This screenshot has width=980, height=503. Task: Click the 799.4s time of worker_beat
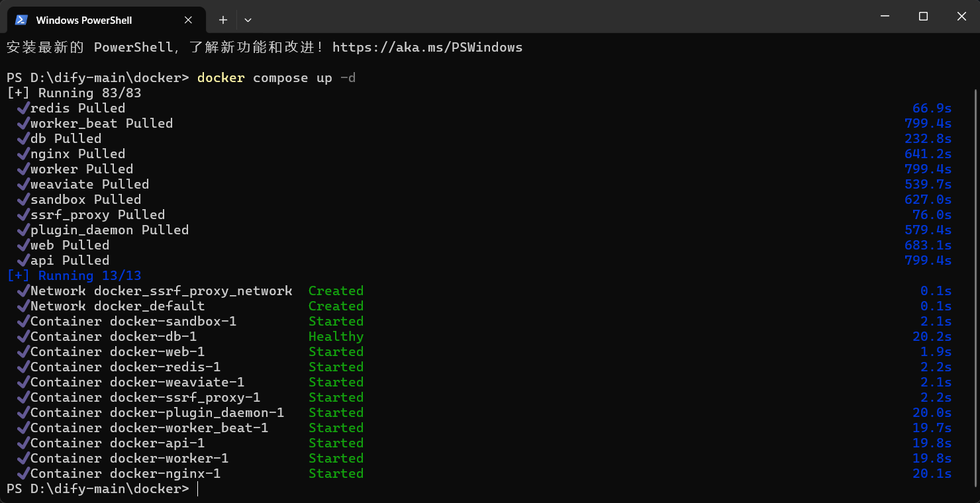[x=928, y=123]
